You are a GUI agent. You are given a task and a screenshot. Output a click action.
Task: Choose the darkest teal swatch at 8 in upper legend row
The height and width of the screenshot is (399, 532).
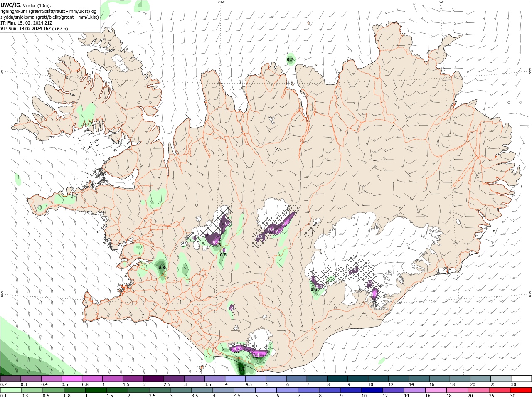(337, 379)
